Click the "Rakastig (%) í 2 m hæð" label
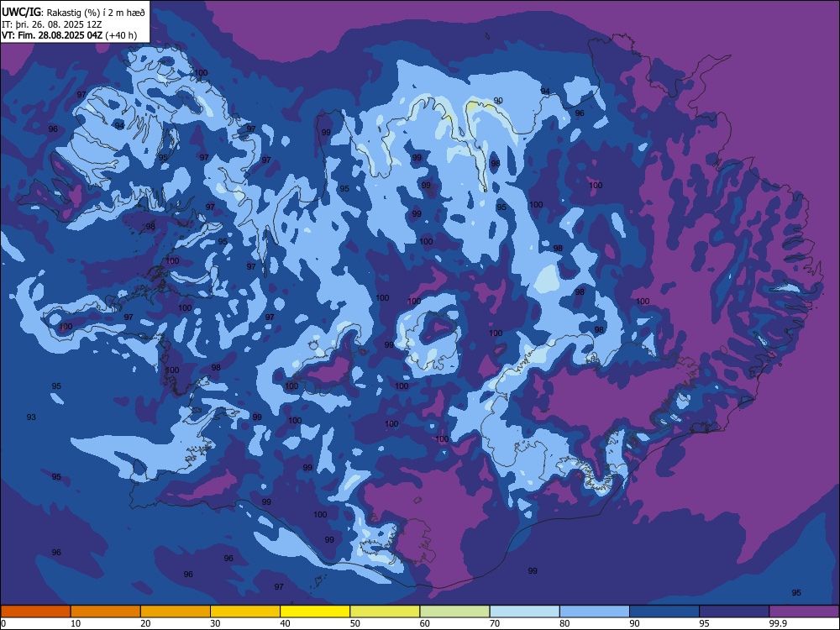The image size is (840, 630). click(96, 13)
